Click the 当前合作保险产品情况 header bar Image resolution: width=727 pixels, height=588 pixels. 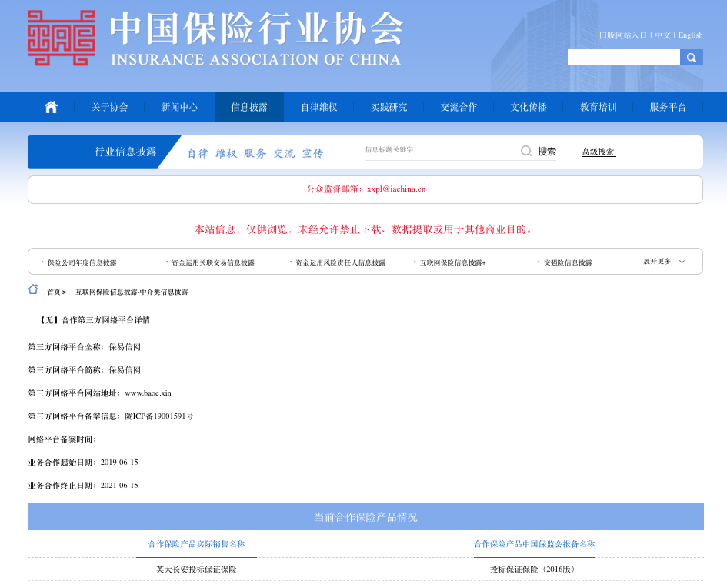tap(365, 517)
